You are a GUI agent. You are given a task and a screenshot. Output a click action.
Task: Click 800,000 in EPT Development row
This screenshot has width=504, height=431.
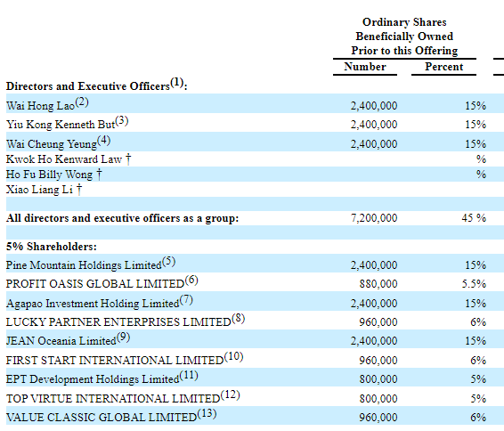point(378,379)
